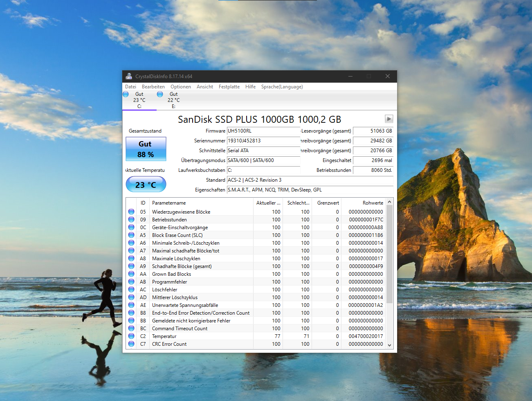Screen dimensions: 532x401
Task: Click the SMART list vertical scrollbar thumb
Action: 389,254
